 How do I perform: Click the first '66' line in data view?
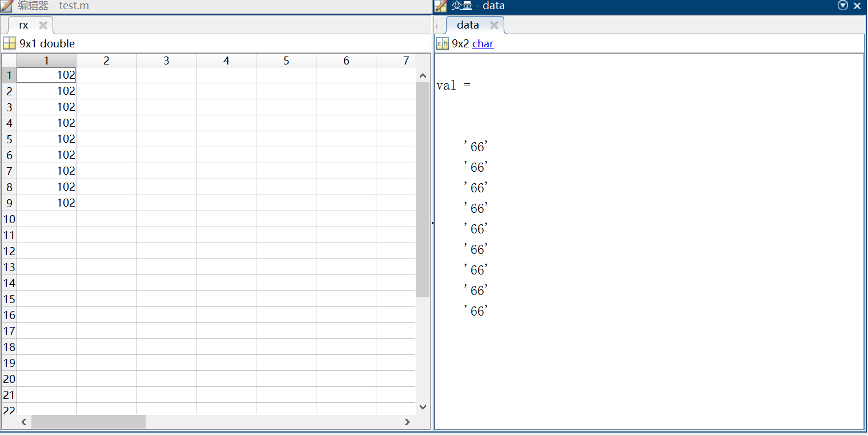point(476,147)
